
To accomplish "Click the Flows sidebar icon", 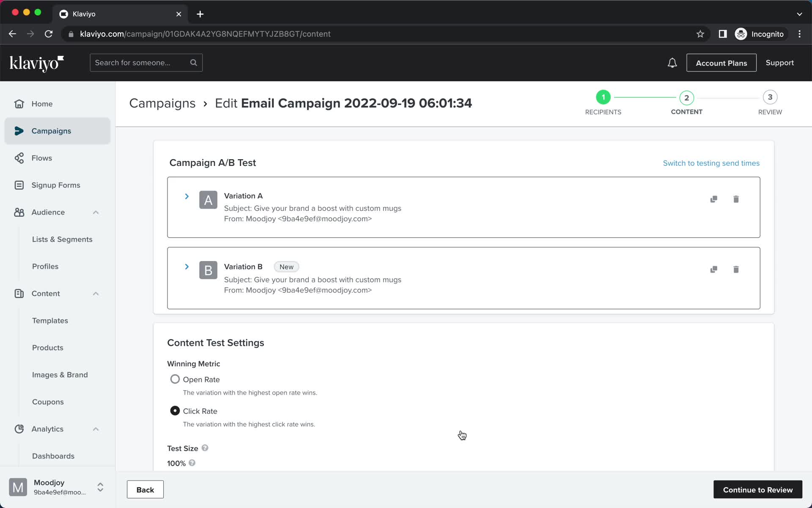I will tap(19, 157).
